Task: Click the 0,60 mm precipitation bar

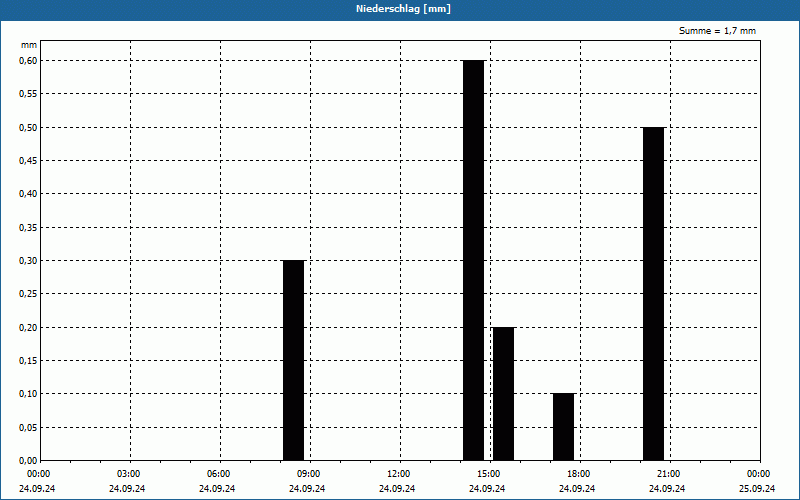Action: [x=473, y=260]
